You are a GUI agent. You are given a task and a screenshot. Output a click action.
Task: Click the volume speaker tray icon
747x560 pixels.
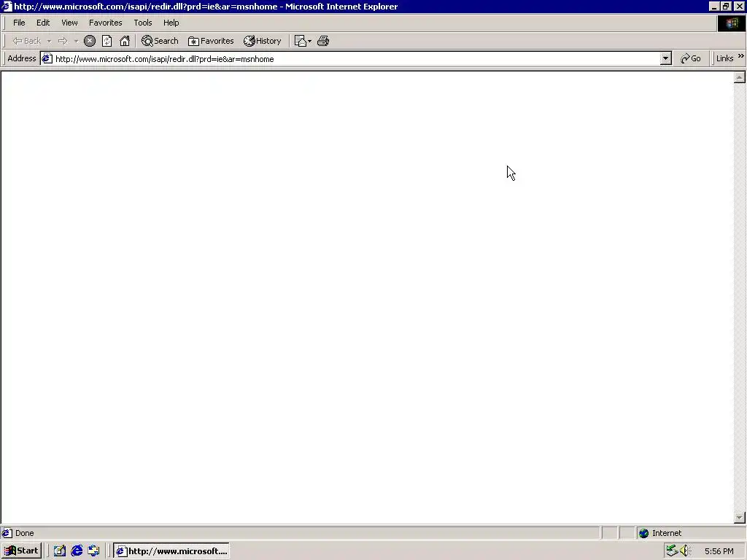pyautogui.click(x=685, y=551)
